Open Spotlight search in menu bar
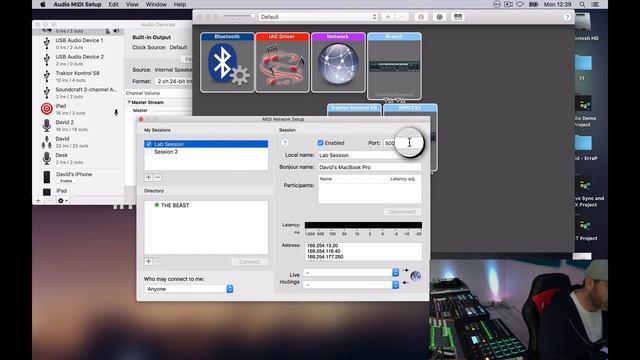This screenshot has height=360, width=640. (582, 4)
